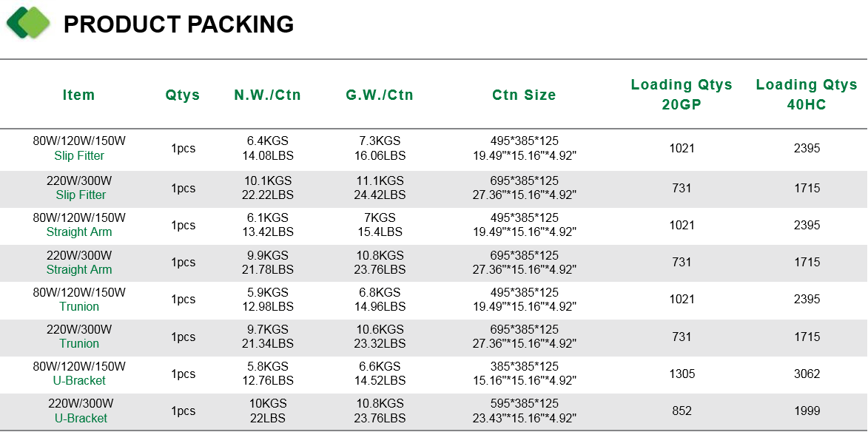Click the 220W/300W Straight Arm label
The width and height of the screenshot is (868, 432).
point(79,262)
